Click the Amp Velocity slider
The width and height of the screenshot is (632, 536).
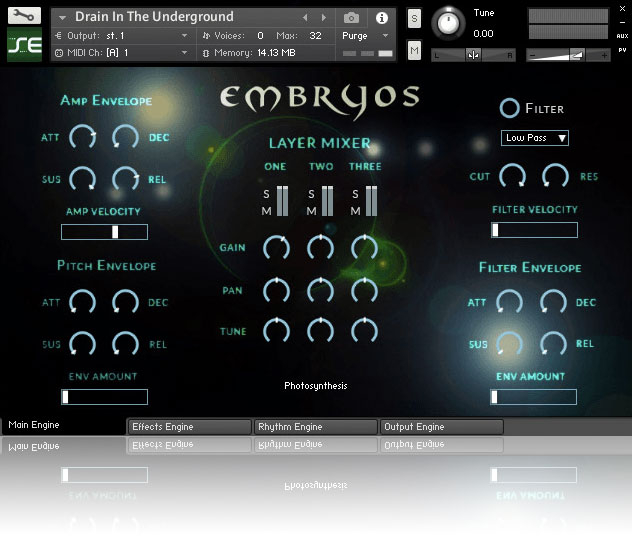click(x=104, y=232)
